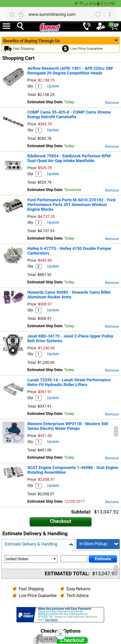Open the hamburger navigation menu
The width and height of the screenshot is (121, 644).
point(7,26)
